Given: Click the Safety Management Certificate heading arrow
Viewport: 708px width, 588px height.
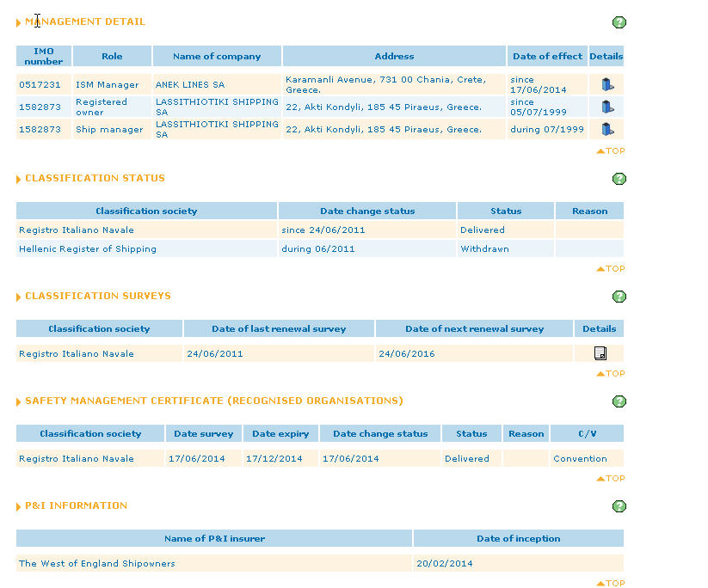Looking at the screenshot, I should (19, 401).
